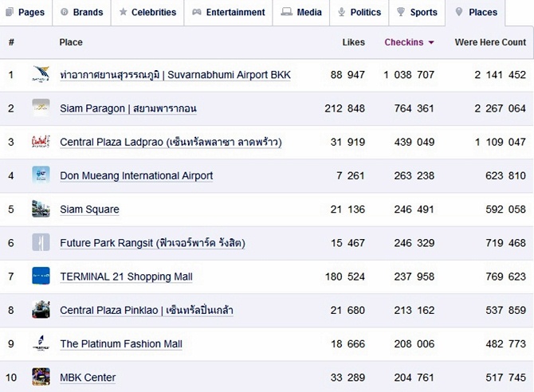Click the Platinum Fashion Mall logo icon
The height and width of the screenshot is (392, 534).
[41, 343]
